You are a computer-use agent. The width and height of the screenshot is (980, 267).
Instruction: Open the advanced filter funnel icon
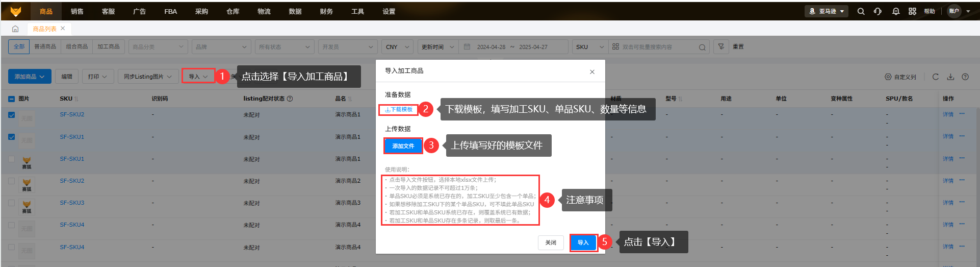(721, 46)
